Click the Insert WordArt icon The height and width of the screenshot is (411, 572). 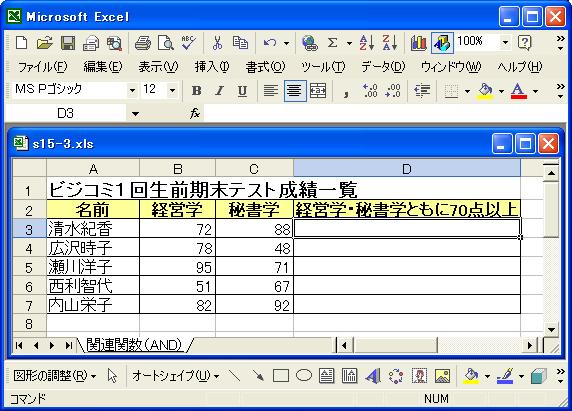pyautogui.click(x=373, y=376)
